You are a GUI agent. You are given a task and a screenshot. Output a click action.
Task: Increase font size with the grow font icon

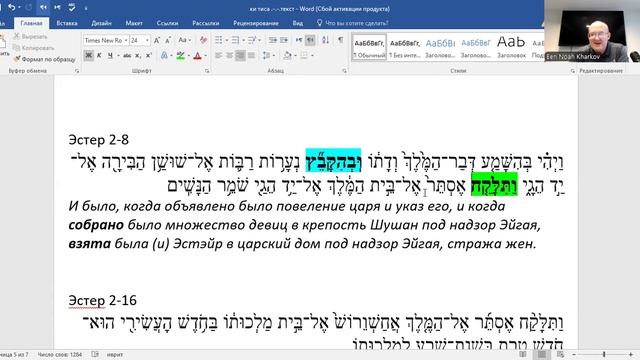pos(157,40)
